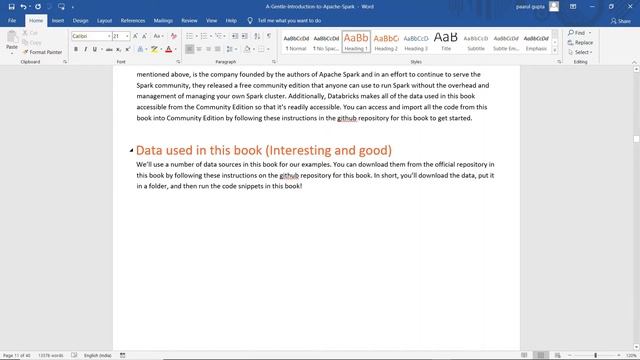Open ribbon display options
The width and height of the screenshot is (640, 360).
pyautogui.click(x=573, y=7)
